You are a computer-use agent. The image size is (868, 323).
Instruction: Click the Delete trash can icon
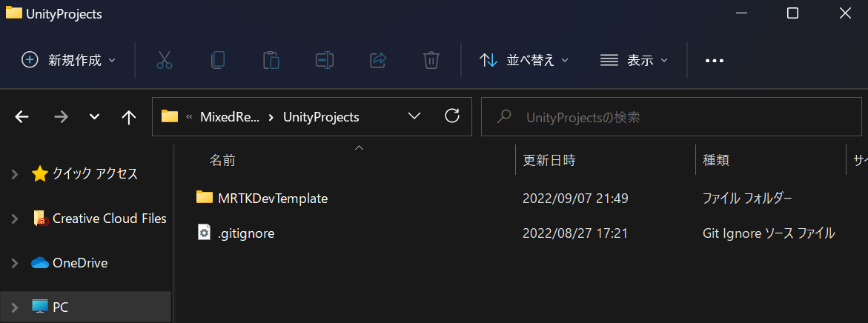click(431, 60)
